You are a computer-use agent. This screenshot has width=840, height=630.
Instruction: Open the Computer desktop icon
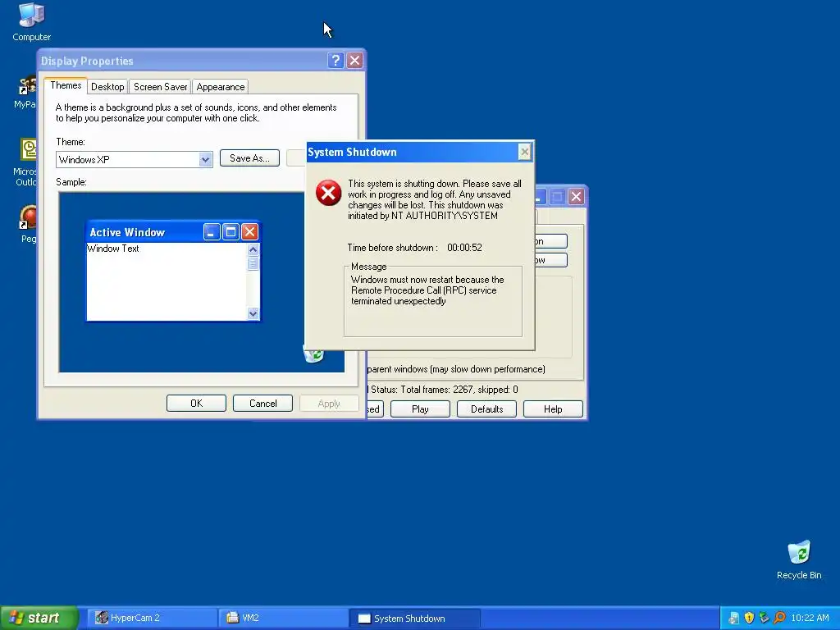click(31, 21)
